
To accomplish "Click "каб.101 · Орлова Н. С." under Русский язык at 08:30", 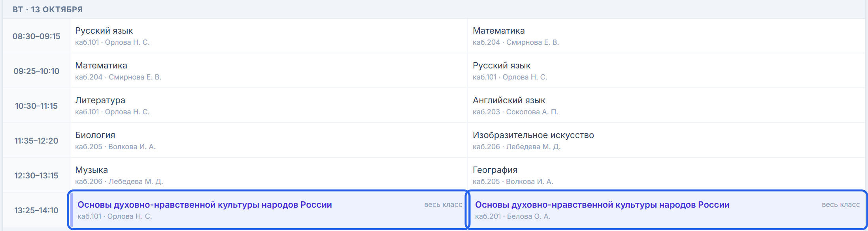I will (x=112, y=42).
